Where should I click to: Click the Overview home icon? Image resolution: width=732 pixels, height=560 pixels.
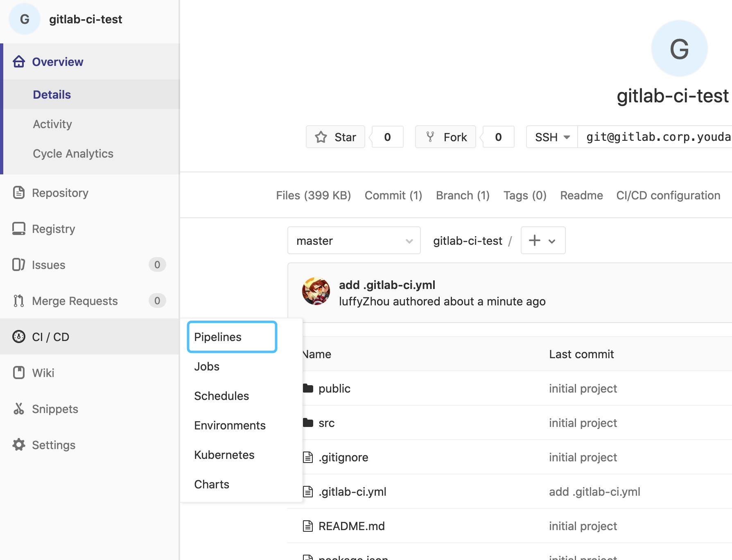19,61
